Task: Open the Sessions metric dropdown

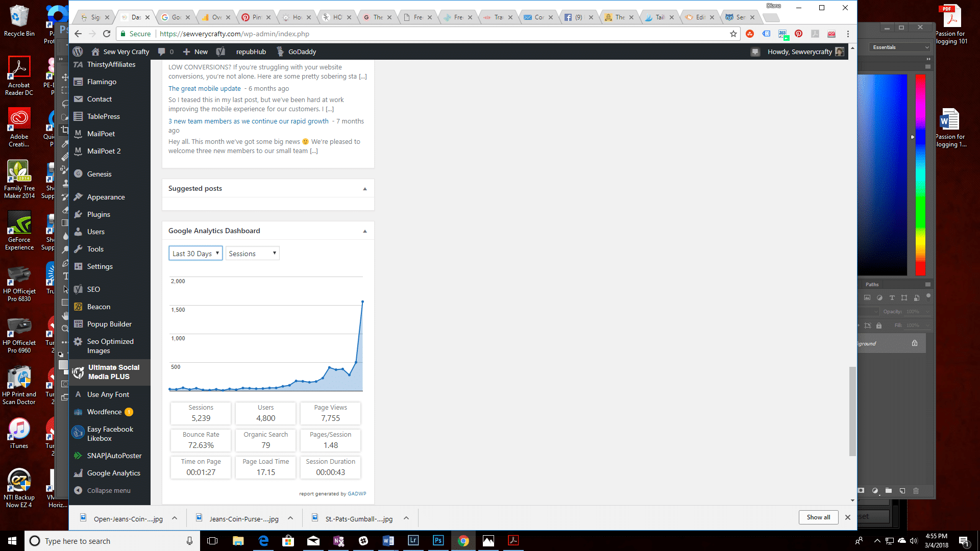Action: coord(253,254)
